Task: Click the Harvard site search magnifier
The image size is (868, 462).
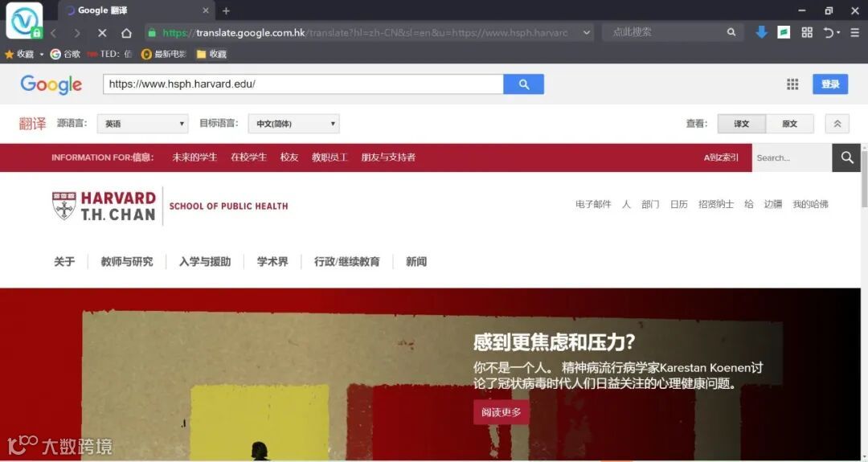Action: coord(846,157)
